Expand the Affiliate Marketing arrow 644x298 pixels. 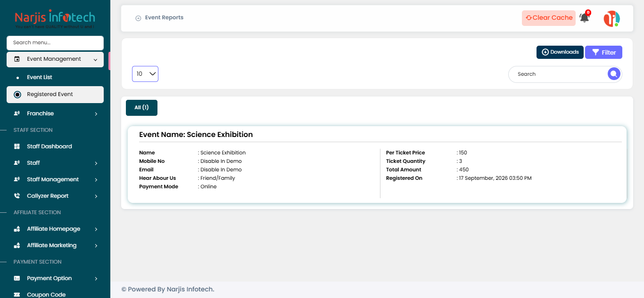click(x=96, y=245)
